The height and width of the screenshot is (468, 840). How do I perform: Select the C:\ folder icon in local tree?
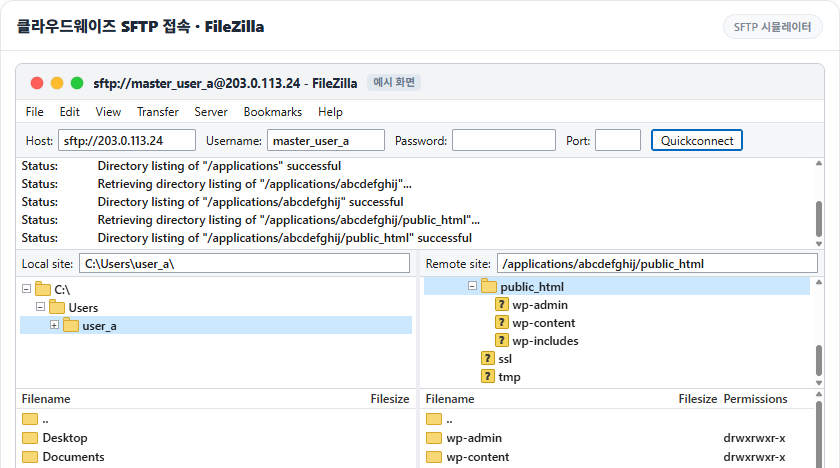tap(43, 289)
